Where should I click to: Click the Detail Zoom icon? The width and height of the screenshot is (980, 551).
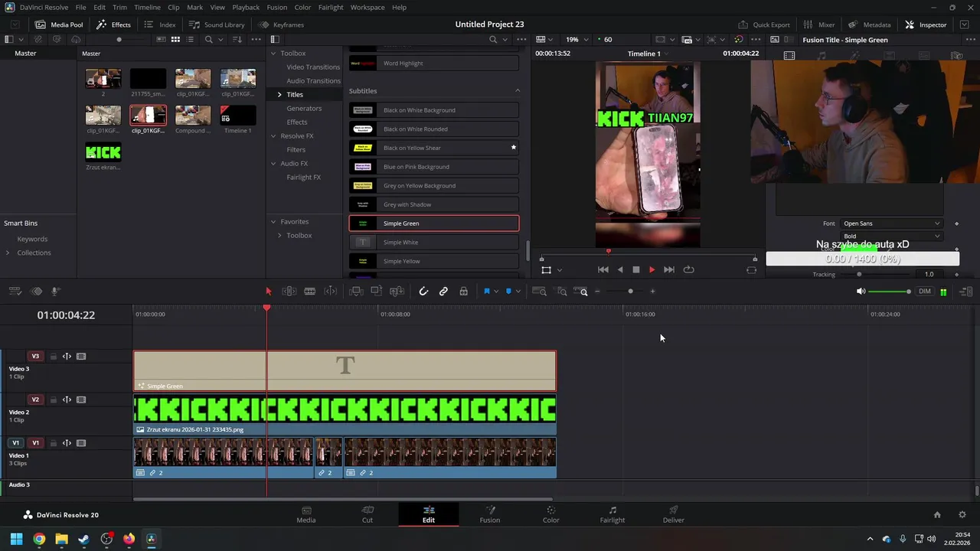click(x=562, y=292)
